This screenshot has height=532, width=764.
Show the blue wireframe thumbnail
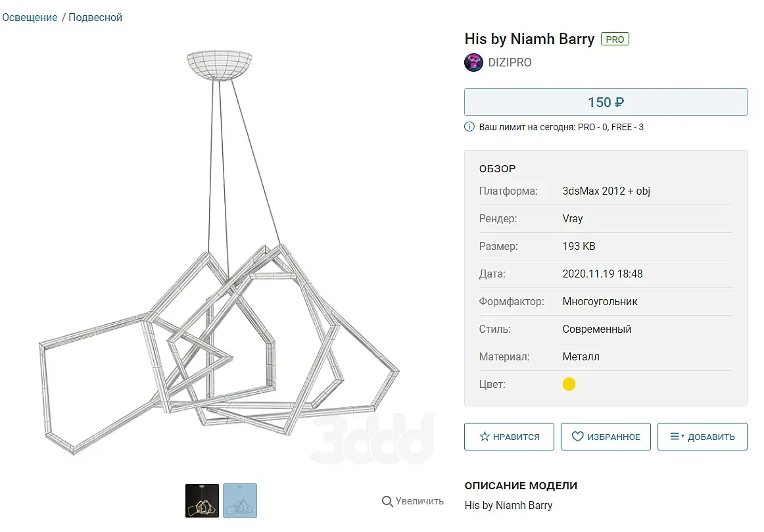click(240, 500)
